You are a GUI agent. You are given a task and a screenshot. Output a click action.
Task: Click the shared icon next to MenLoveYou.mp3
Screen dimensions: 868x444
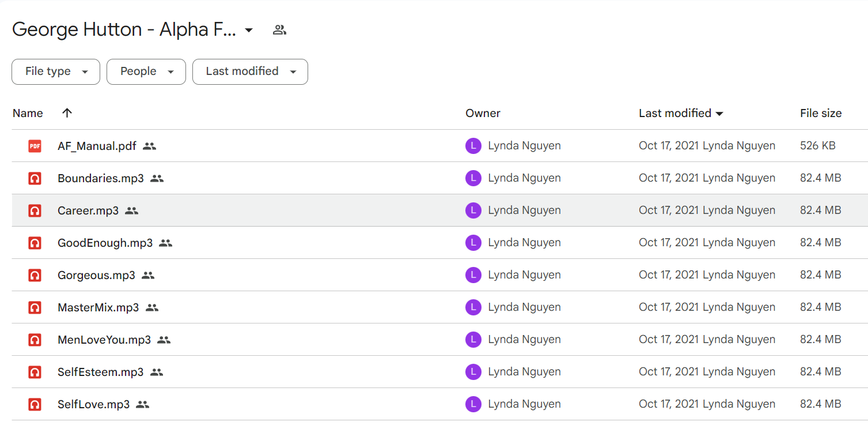164,340
